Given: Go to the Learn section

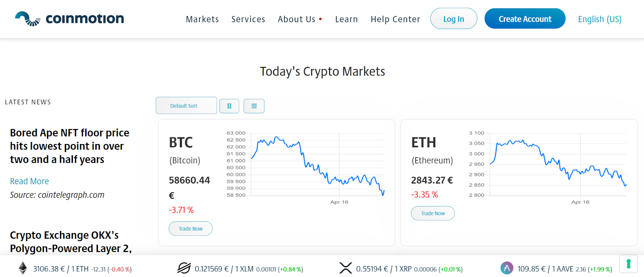Looking at the screenshot, I should pos(347,19).
